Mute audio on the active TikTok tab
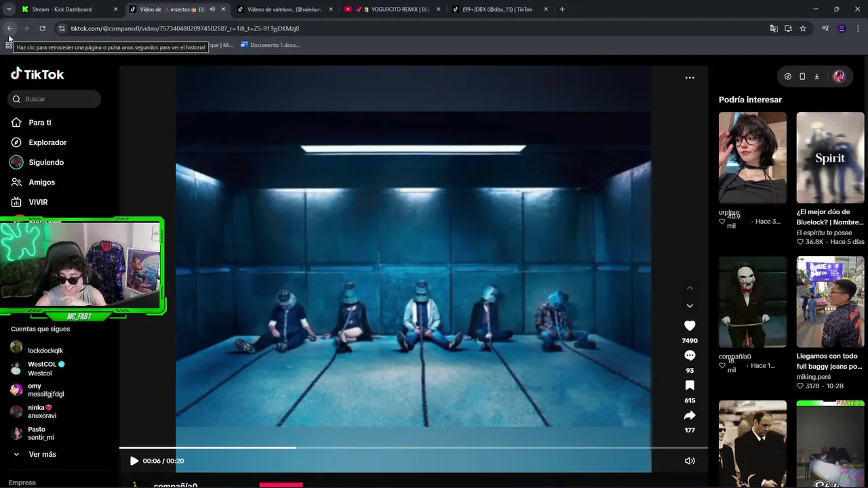The image size is (868, 488). point(212,9)
